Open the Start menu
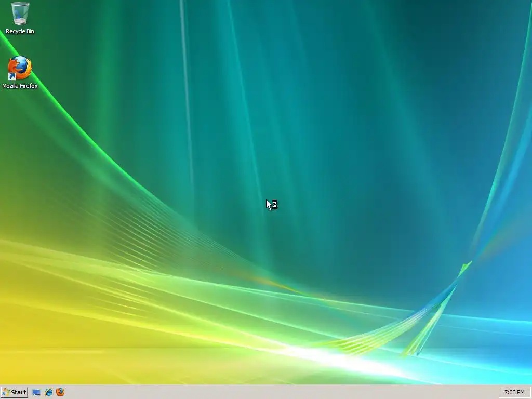The width and height of the screenshot is (532, 399). pyautogui.click(x=14, y=392)
